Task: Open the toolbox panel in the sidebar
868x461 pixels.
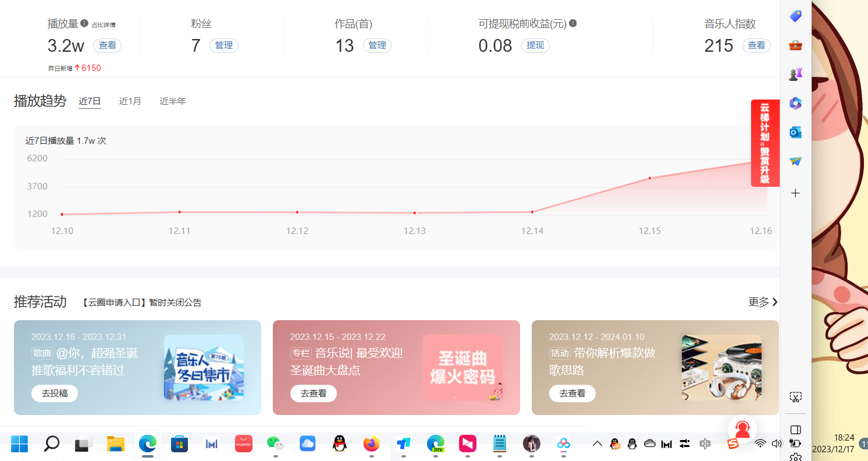Action: pyautogui.click(x=795, y=45)
